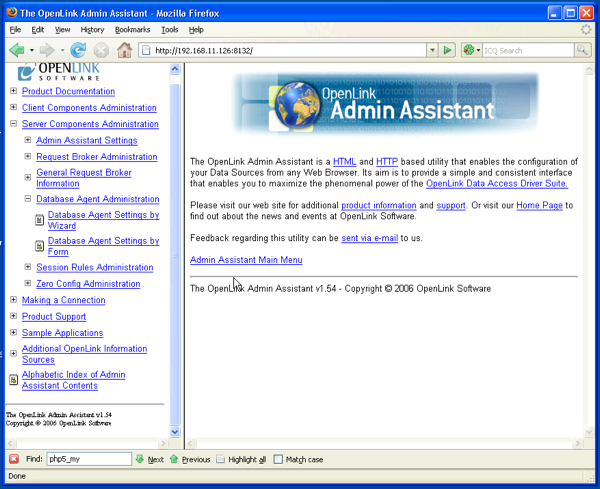Click the page icon in the address bar
This screenshot has width=600, height=489.
[x=145, y=50]
